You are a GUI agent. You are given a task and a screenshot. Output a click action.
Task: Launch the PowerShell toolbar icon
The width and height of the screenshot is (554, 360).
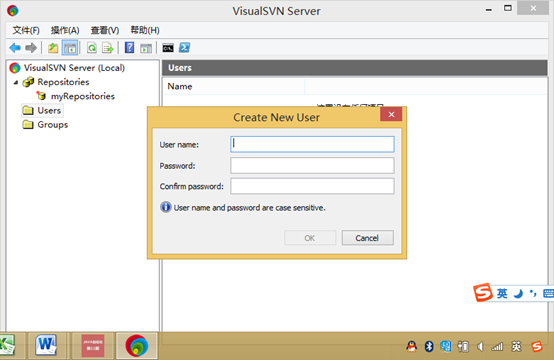coord(184,47)
